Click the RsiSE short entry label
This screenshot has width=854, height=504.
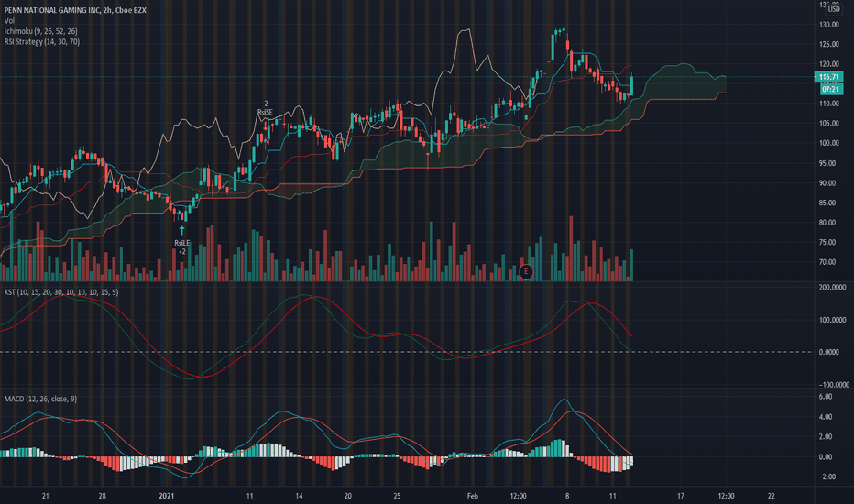pyautogui.click(x=265, y=112)
